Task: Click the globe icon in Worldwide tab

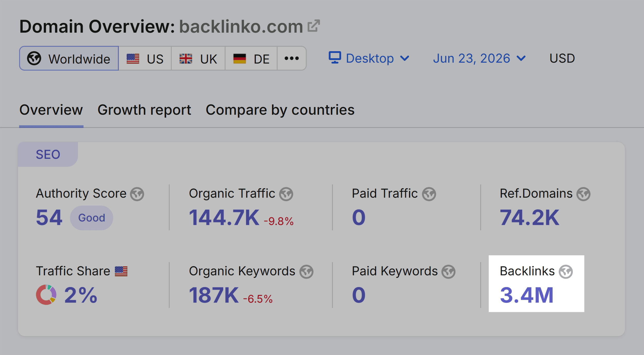Action: point(34,58)
